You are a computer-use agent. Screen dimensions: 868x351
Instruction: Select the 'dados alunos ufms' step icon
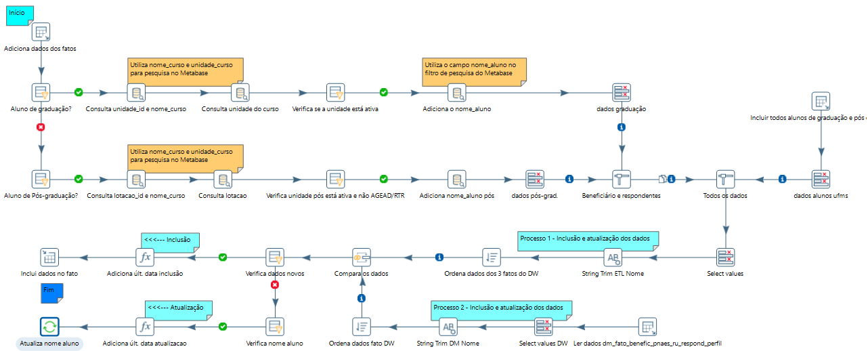821,180
